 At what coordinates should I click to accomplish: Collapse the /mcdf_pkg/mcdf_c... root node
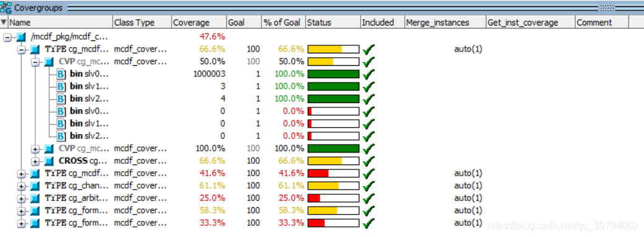tap(7, 37)
